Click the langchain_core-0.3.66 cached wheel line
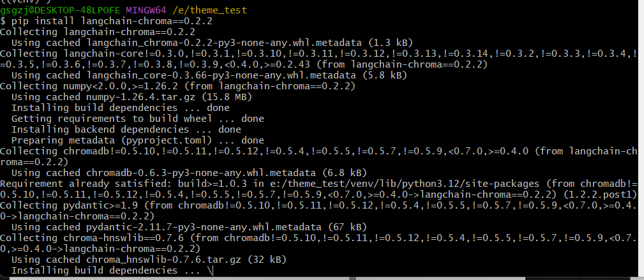Image resolution: width=644 pixels, height=280 pixels. [209, 75]
